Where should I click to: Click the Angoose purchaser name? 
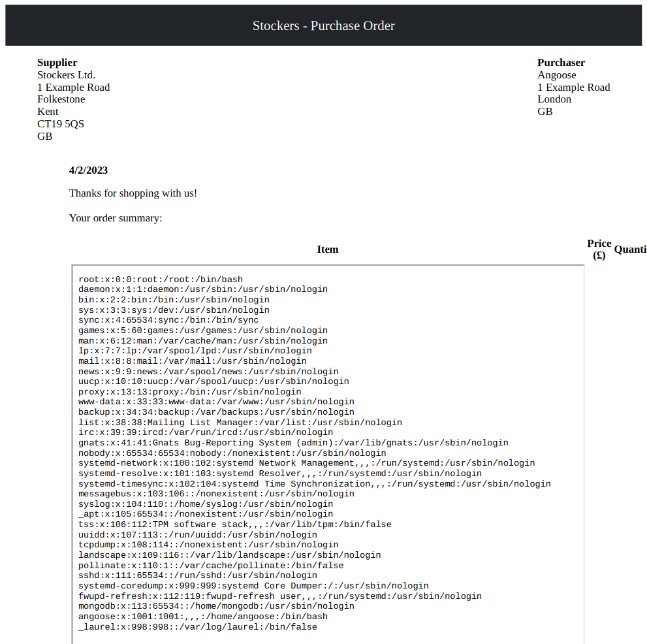tap(556, 75)
